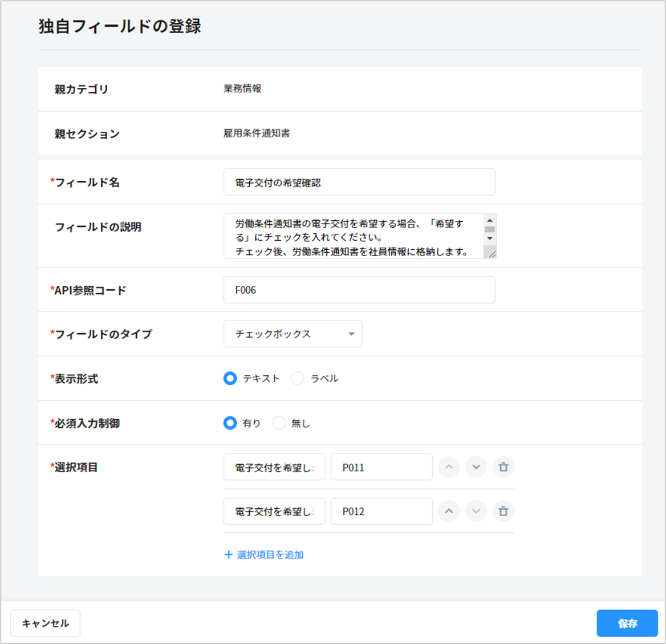Select ラベル display format radio
The image size is (666, 644).
point(298,378)
